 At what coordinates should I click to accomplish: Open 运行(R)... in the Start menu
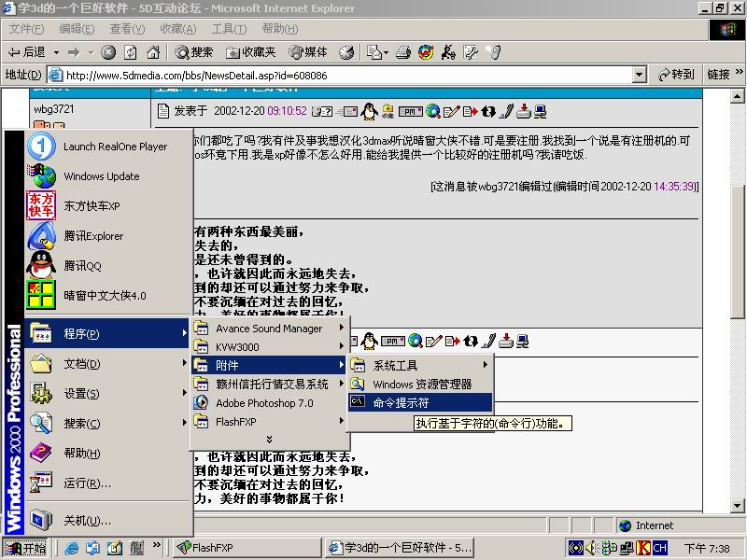click(x=108, y=483)
